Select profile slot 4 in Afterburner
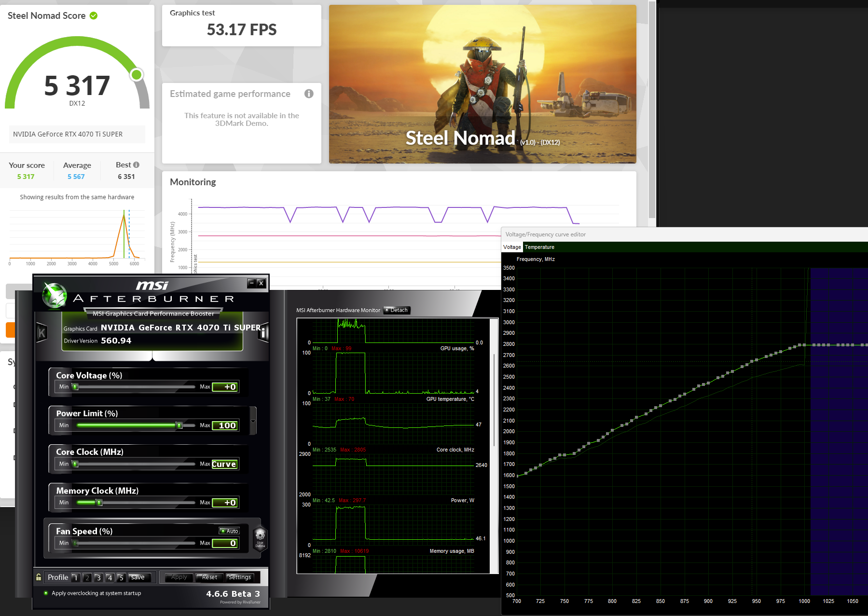 (x=110, y=577)
